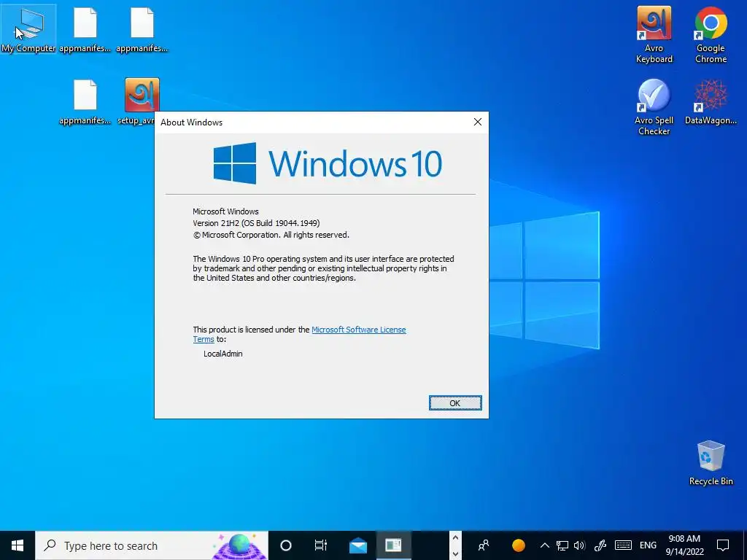Open the volume speaker tray icon
747x560 pixels.
(579, 545)
